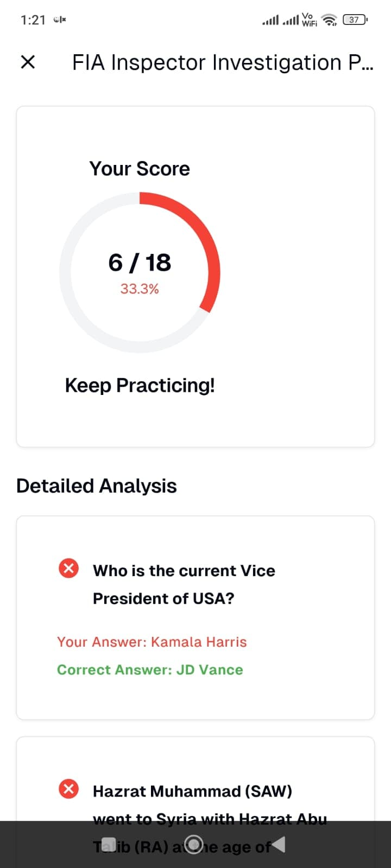Tap the Keep Practicing! message

pos(140,385)
